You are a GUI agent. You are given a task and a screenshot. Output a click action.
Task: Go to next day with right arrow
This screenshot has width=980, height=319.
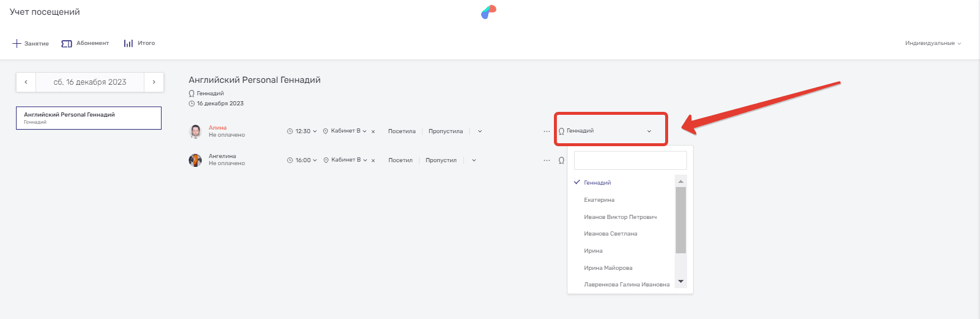pyautogui.click(x=154, y=82)
